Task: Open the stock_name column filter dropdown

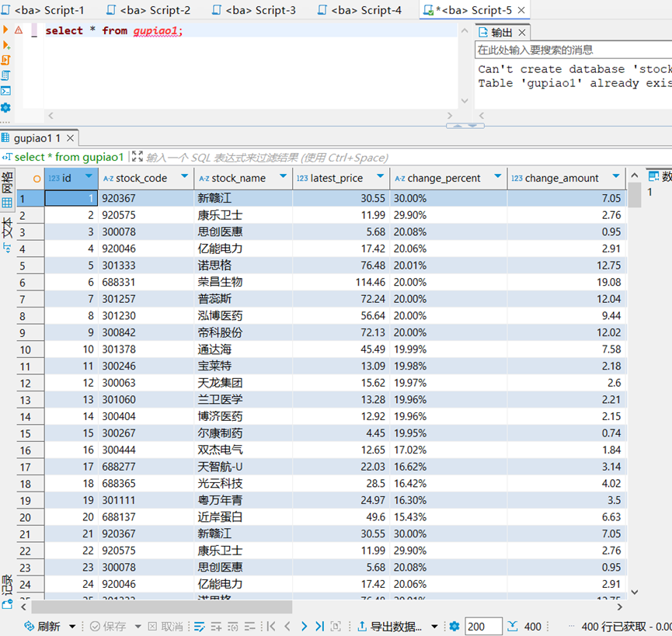Action: click(283, 176)
